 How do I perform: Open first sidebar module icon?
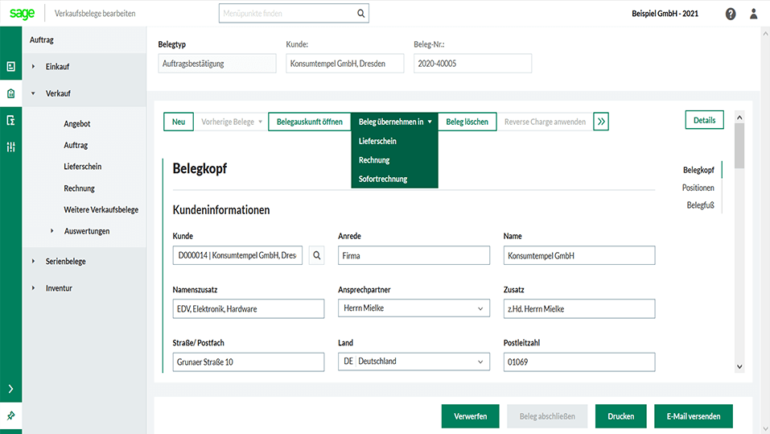[11, 66]
